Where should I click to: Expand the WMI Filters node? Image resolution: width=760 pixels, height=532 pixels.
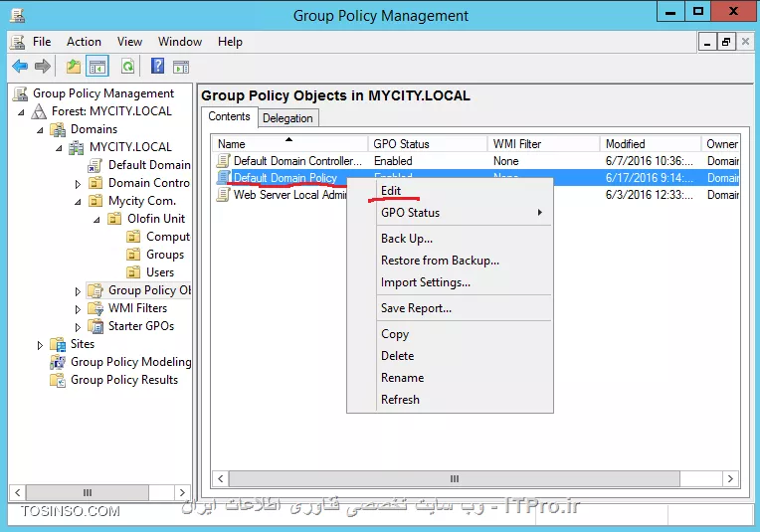78,309
